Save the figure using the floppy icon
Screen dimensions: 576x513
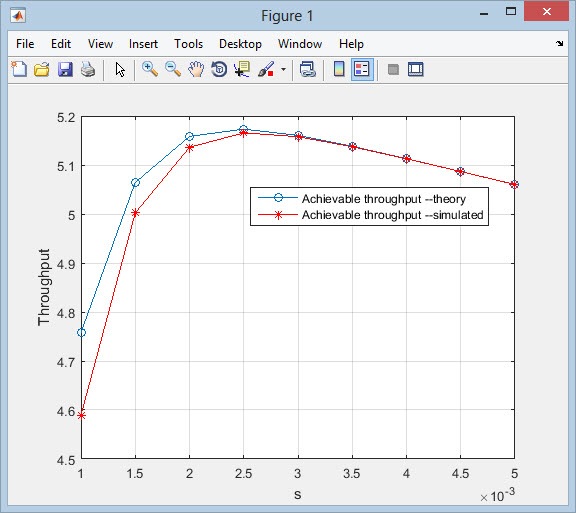(65, 69)
